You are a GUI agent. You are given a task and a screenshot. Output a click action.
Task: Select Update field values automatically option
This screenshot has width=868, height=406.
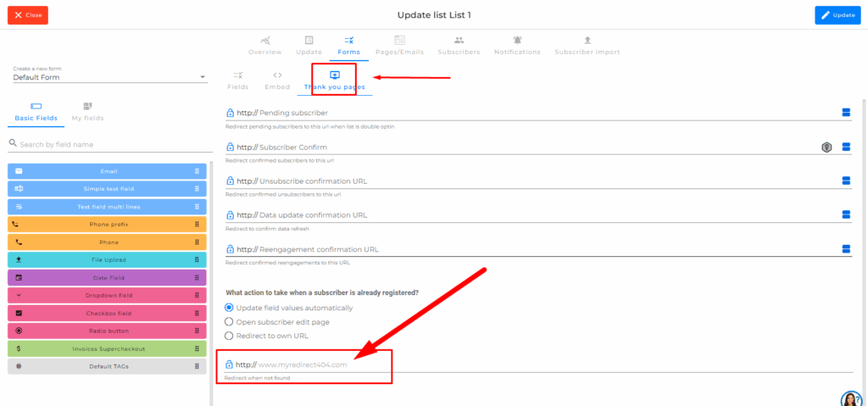pos(229,308)
